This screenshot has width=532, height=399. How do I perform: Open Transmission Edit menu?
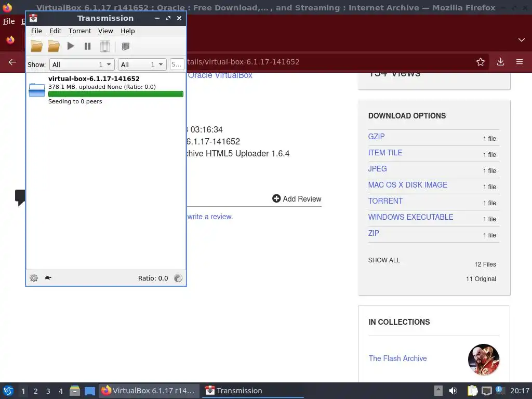click(55, 31)
